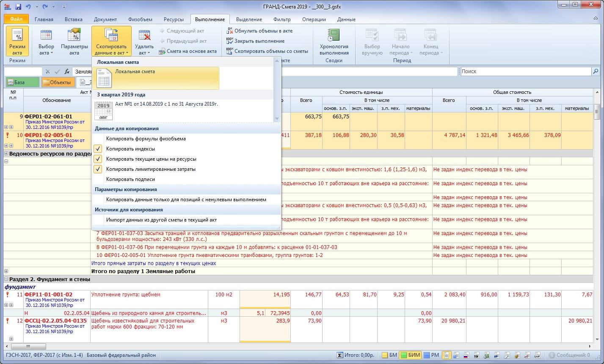Collapse Раздел 2. Фундамент и стены
Screen dimensions: 604x364
tap(6, 279)
